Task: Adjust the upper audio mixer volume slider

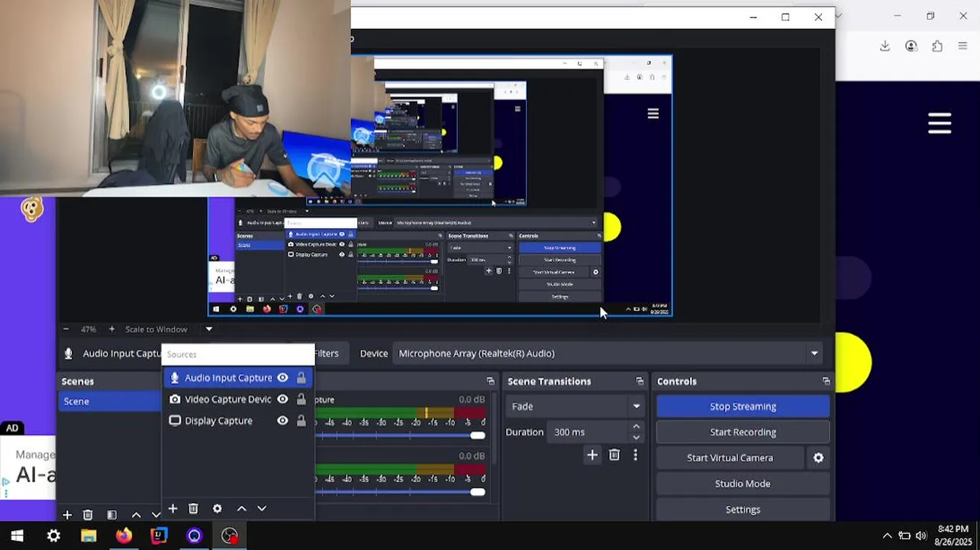Action: click(x=477, y=435)
